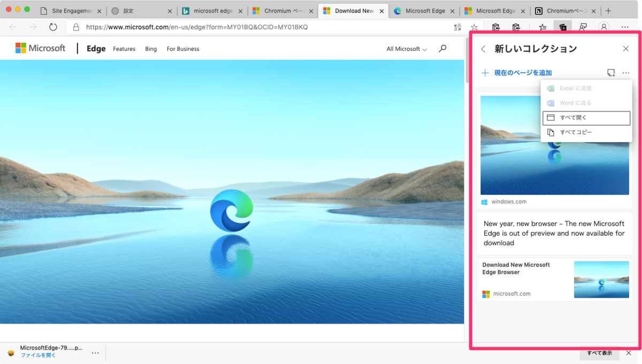642x364 pixels.
Task: Select 'Excel に送信' menu entry
Action: 586,88
